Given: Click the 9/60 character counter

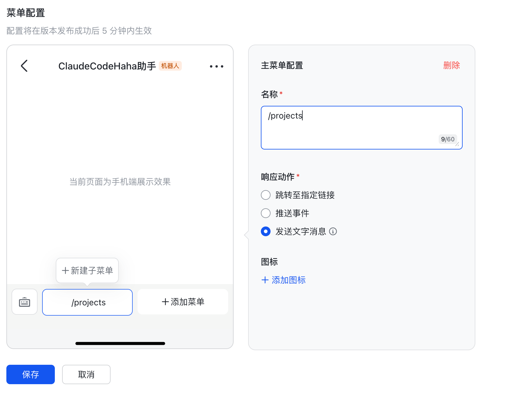Looking at the screenshot, I should [x=447, y=139].
